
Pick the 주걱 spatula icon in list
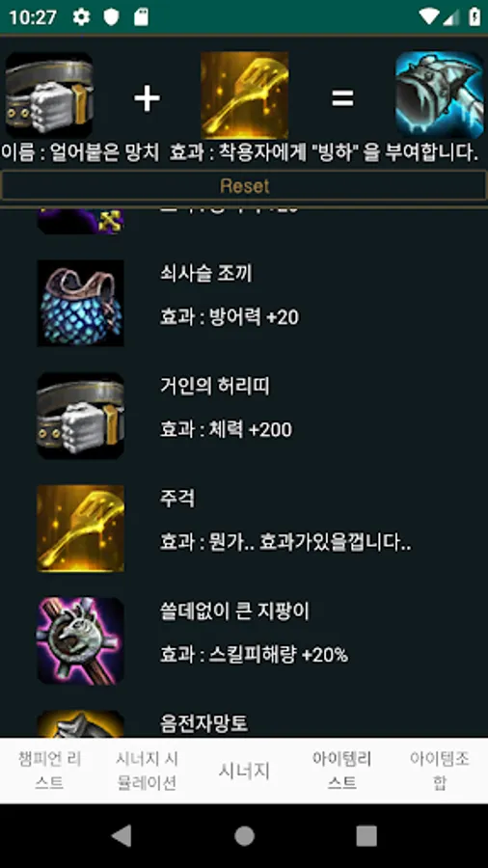(x=80, y=529)
